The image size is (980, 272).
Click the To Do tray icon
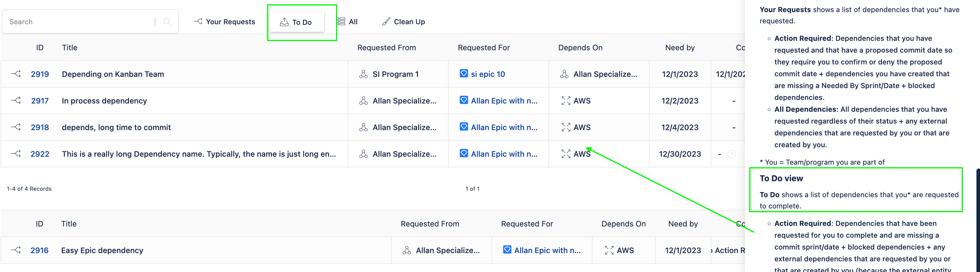[284, 22]
